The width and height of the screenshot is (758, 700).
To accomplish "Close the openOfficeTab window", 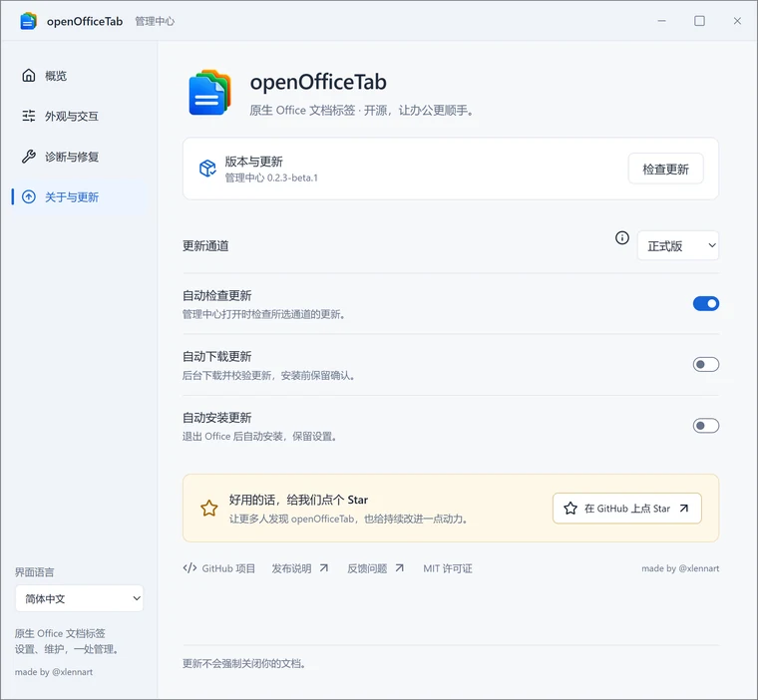I will click(737, 21).
